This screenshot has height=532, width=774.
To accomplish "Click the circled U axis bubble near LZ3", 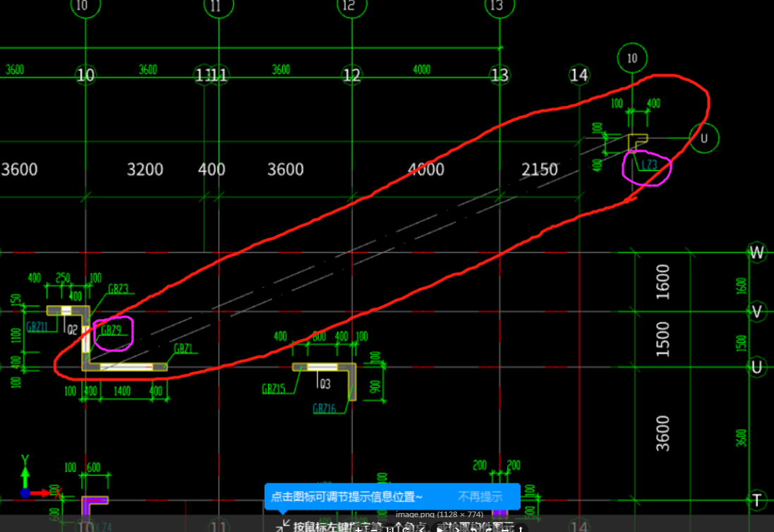I will [704, 138].
